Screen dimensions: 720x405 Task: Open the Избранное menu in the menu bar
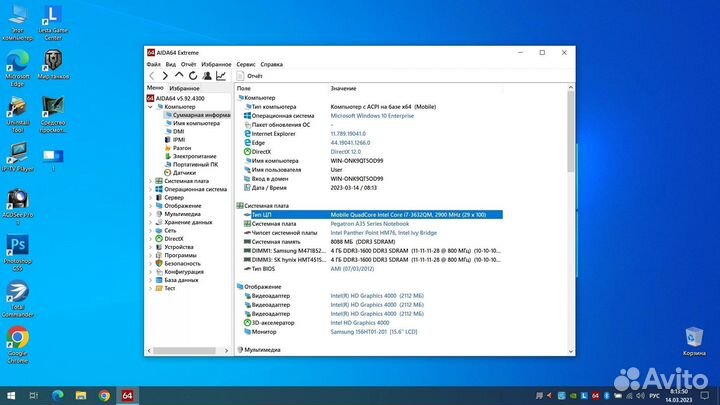click(216, 64)
